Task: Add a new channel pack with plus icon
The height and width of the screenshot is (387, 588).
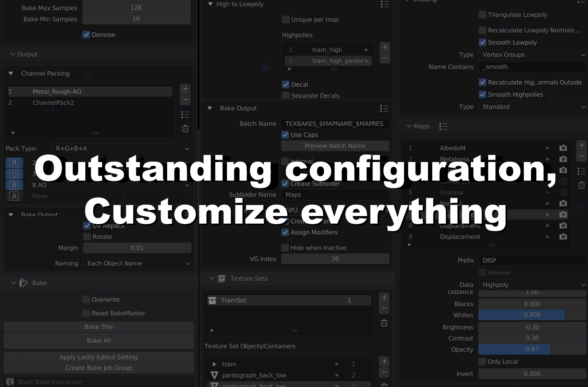Action: click(x=185, y=89)
